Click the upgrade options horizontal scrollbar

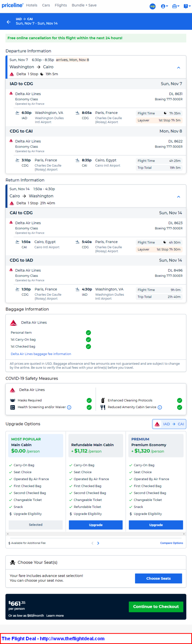click(x=96, y=534)
